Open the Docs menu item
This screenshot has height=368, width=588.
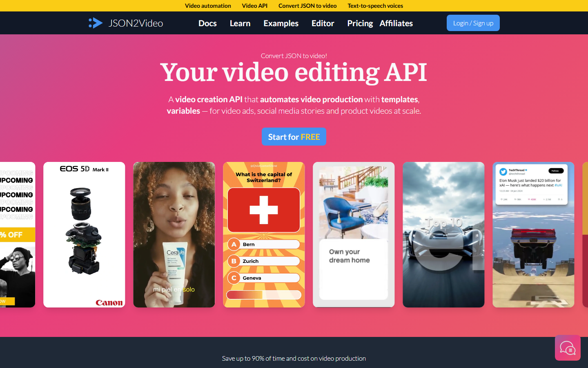tap(207, 23)
